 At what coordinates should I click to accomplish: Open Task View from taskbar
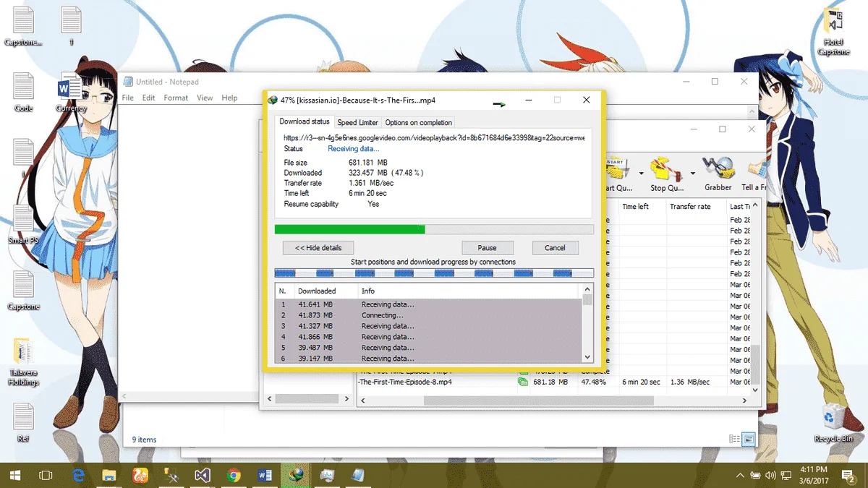point(46,475)
